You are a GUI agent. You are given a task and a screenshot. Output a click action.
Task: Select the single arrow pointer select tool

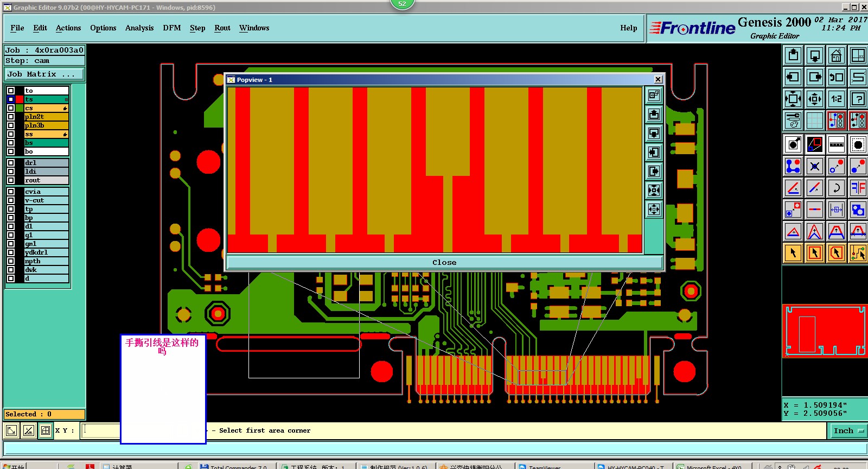pyautogui.click(x=793, y=253)
